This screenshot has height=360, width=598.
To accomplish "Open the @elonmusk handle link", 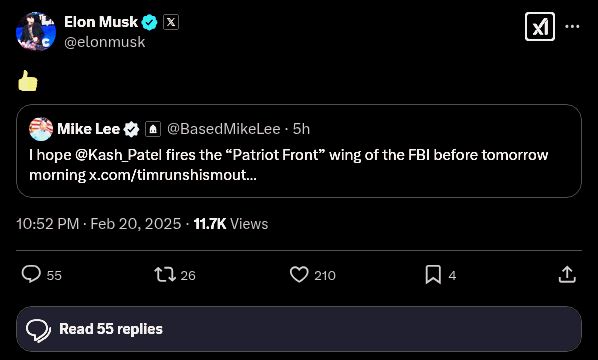I will tap(104, 42).
